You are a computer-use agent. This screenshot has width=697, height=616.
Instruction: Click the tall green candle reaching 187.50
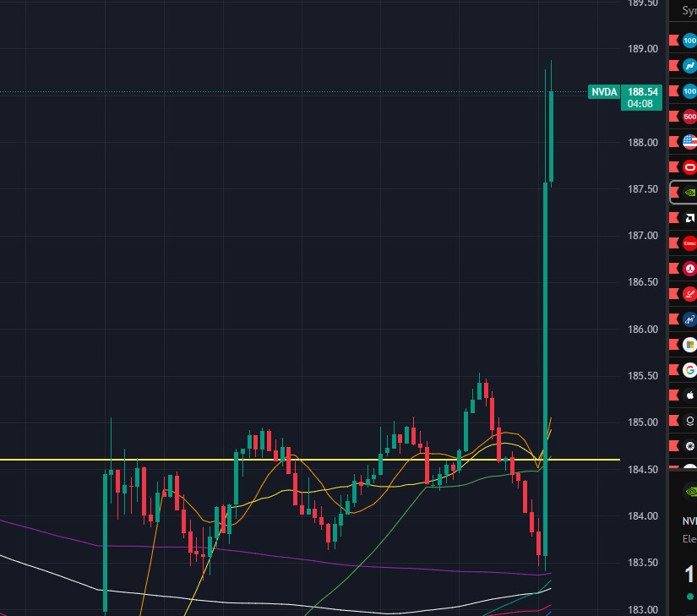(x=546, y=369)
